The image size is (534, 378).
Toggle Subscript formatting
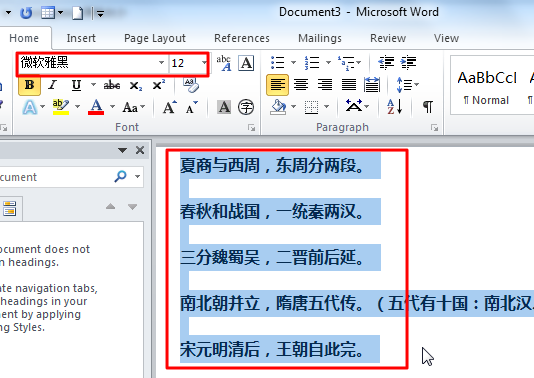(136, 85)
